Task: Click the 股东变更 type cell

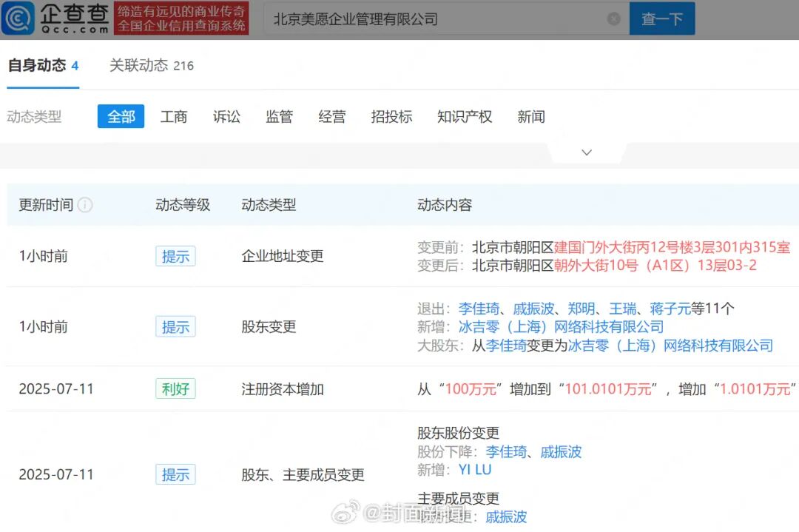Action: pyautogui.click(x=269, y=326)
